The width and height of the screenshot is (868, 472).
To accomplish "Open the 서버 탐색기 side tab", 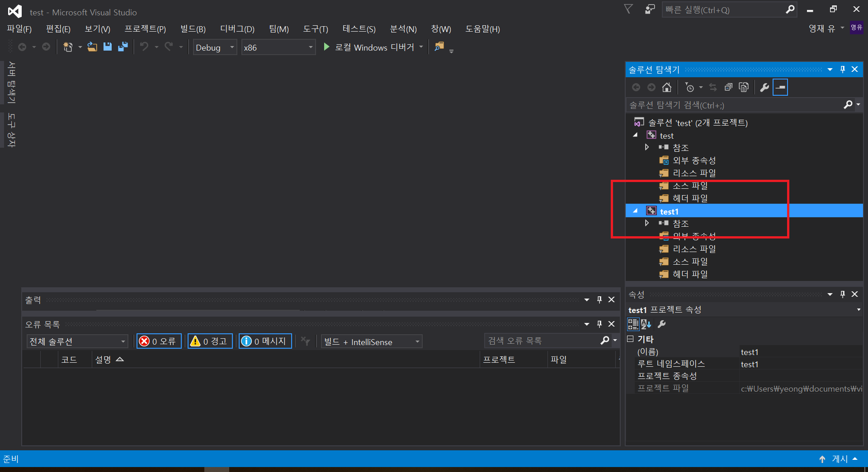I will 11,83.
